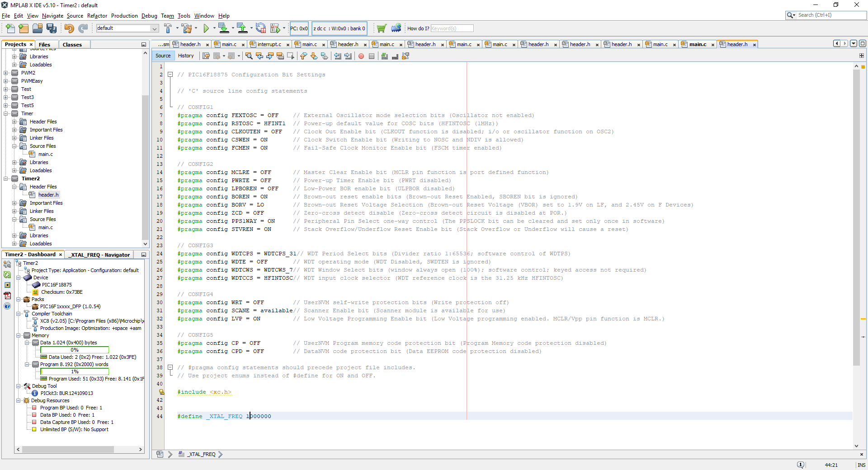Click the Redo arrow icon
Screen dimensions: 868x470
[83, 28]
